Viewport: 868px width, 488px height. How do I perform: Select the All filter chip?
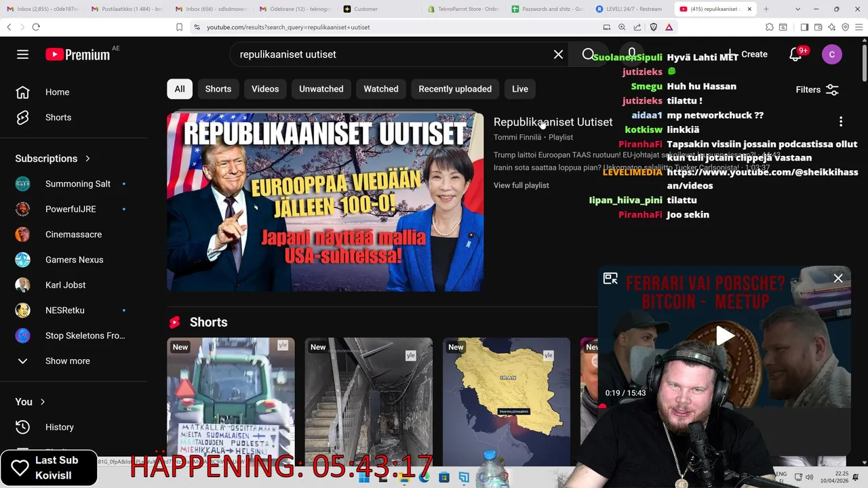(180, 89)
